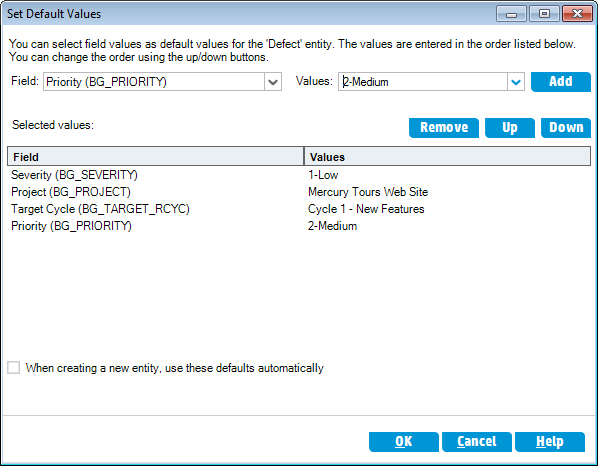Open Help for this dialog
This screenshot has width=598, height=466.
[550, 442]
